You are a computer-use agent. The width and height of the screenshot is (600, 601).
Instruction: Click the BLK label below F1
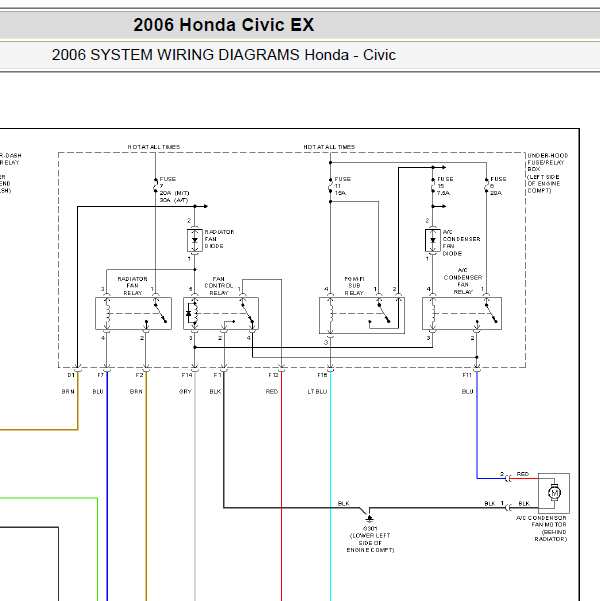(x=215, y=392)
